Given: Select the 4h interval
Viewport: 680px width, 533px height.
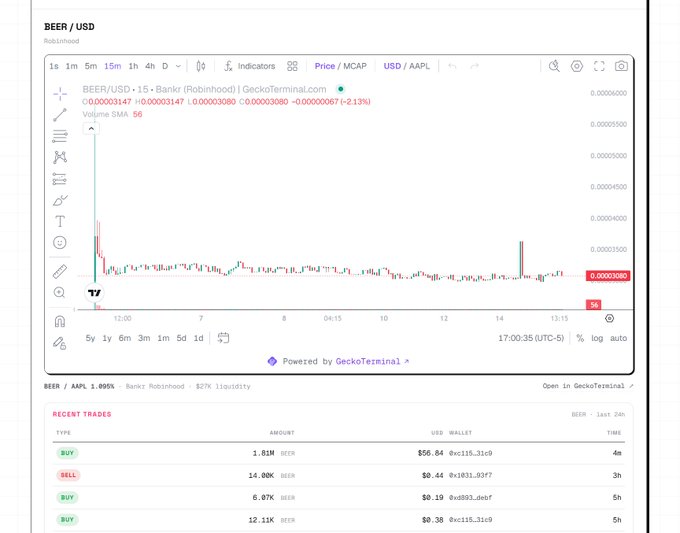Looking at the screenshot, I should click(x=150, y=66).
